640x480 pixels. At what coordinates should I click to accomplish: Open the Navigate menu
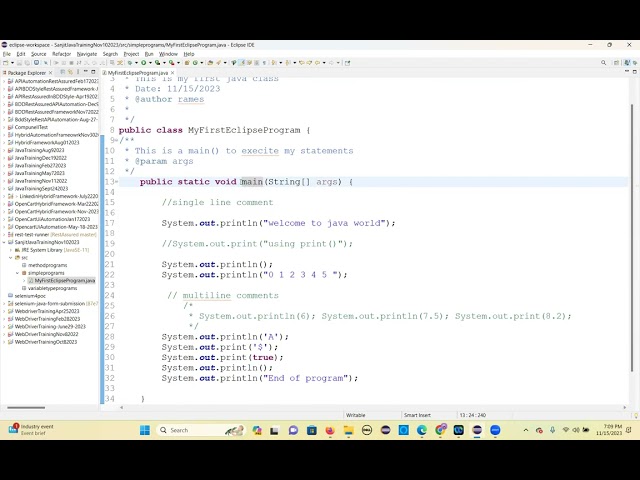pos(87,54)
